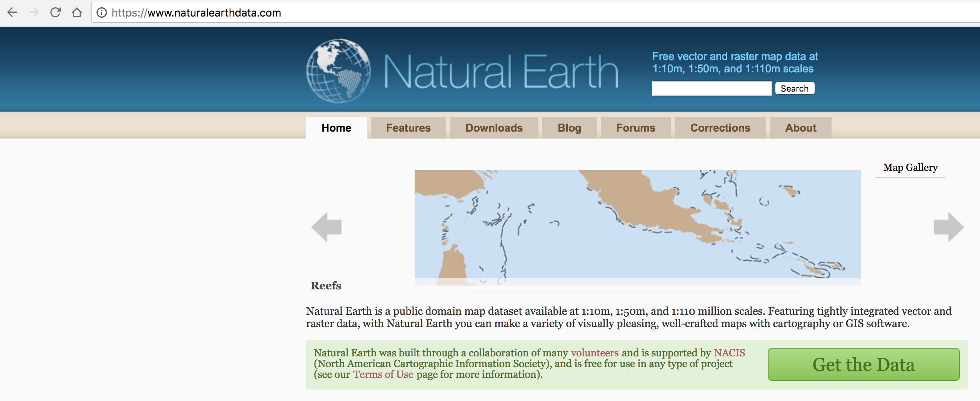Open the Map Gallery link
The image size is (980, 401).
910,167
